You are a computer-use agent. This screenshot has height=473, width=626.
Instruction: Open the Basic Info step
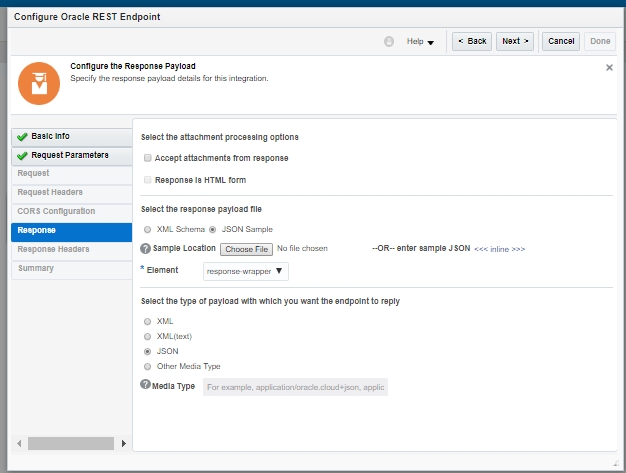coord(71,137)
